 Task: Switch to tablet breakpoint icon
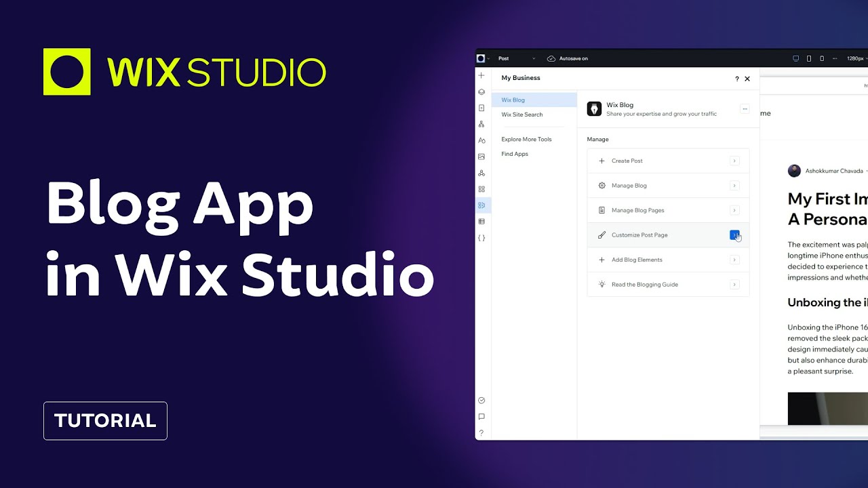[809, 58]
